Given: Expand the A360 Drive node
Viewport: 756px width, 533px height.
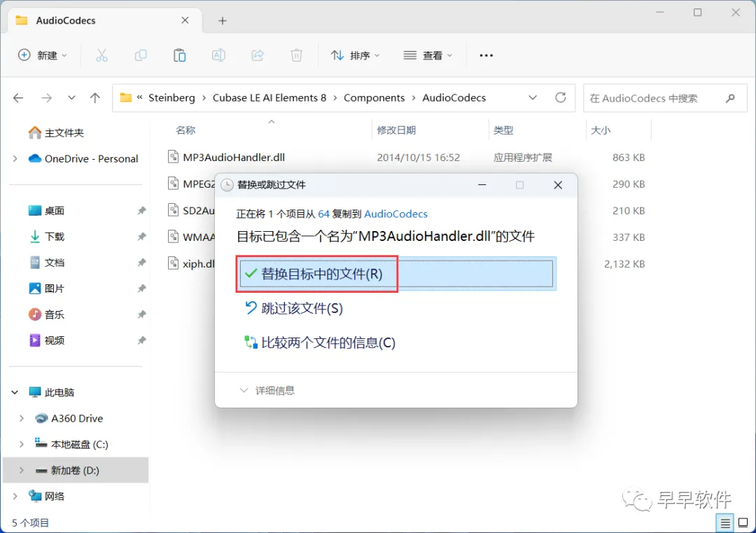Looking at the screenshot, I should click(21, 418).
